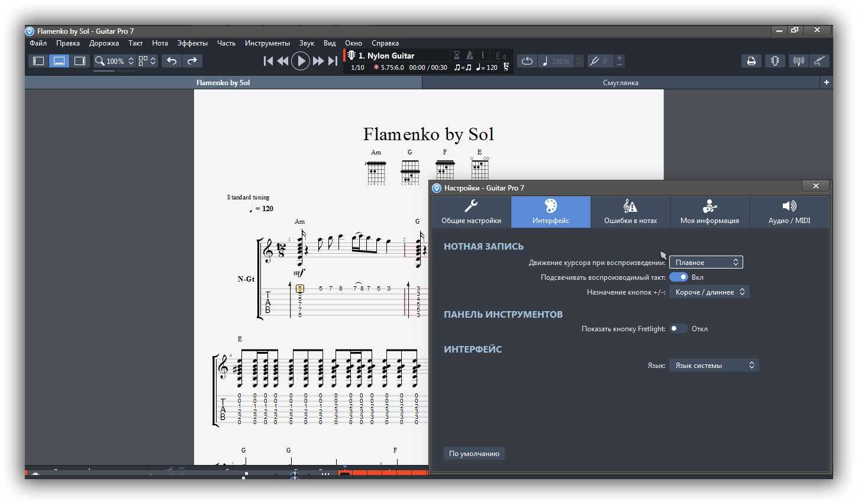Click the triplet feel indicator

[x=463, y=67]
